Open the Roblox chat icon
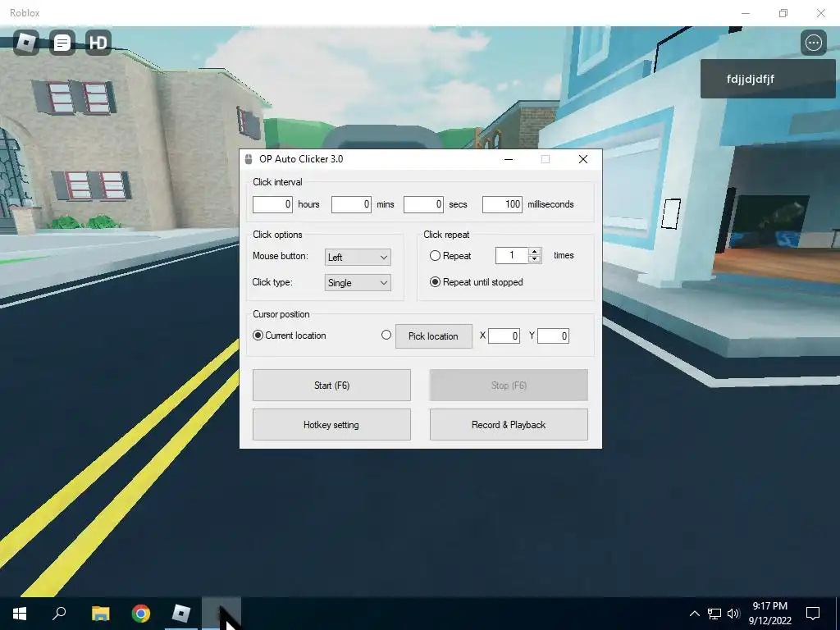Screen dimensions: 840x630 pos(62,43)
